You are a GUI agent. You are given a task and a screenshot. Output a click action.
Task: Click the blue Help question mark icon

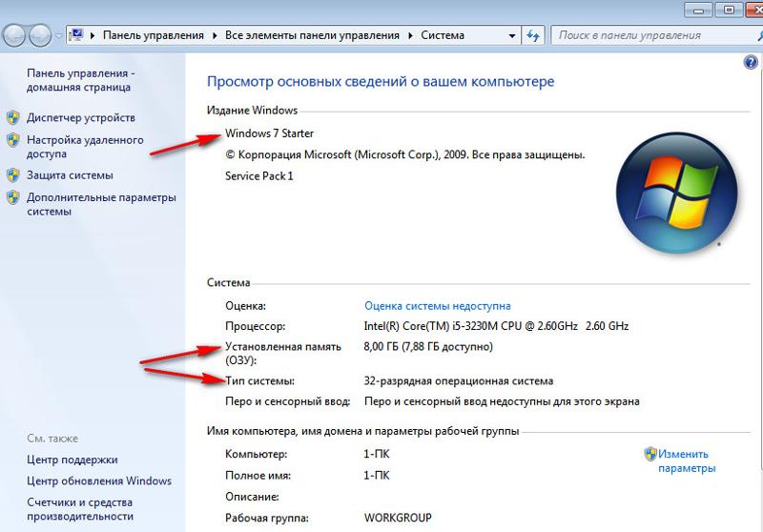pyautogui.click(x=751, y=62)
